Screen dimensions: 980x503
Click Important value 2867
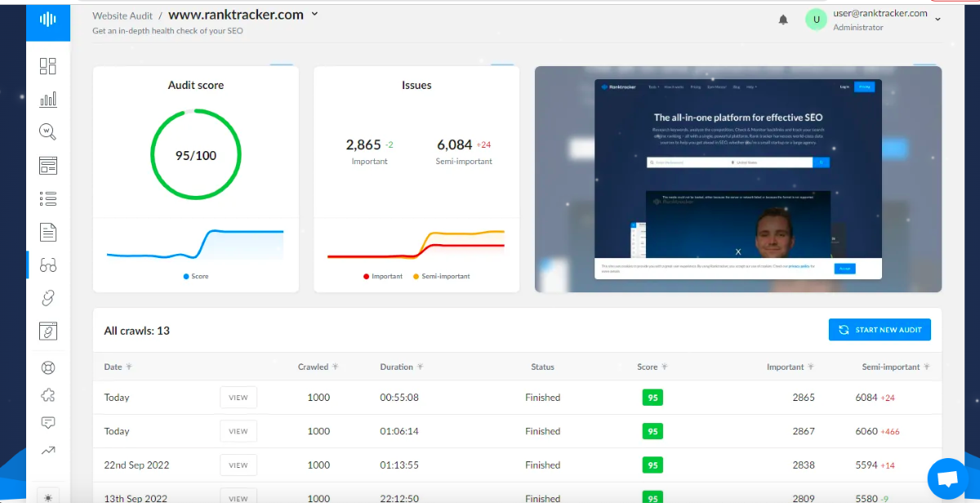[804, 431]
